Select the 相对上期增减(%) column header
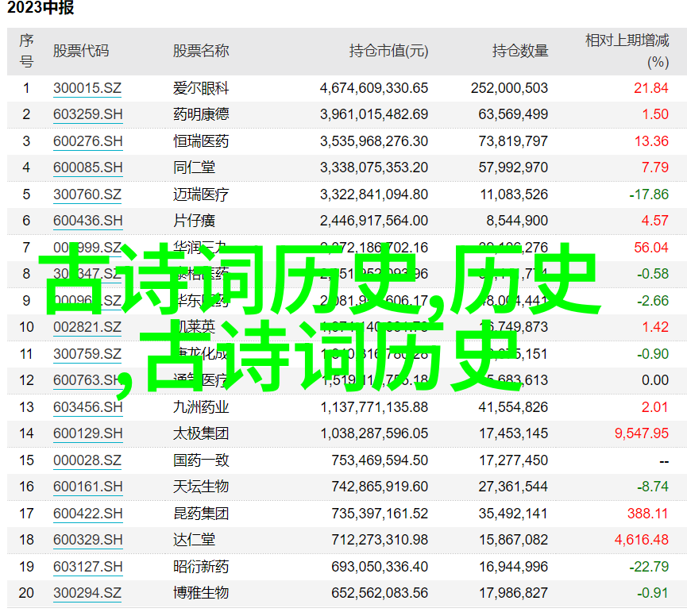Image resolution: width=687 pixels, height=616 pixels. coord(627,52)
